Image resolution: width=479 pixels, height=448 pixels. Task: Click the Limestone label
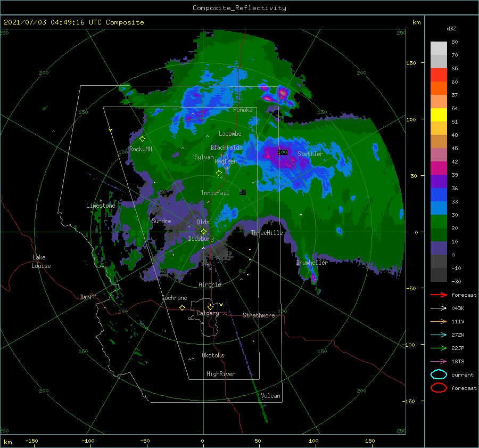(101, 206)
